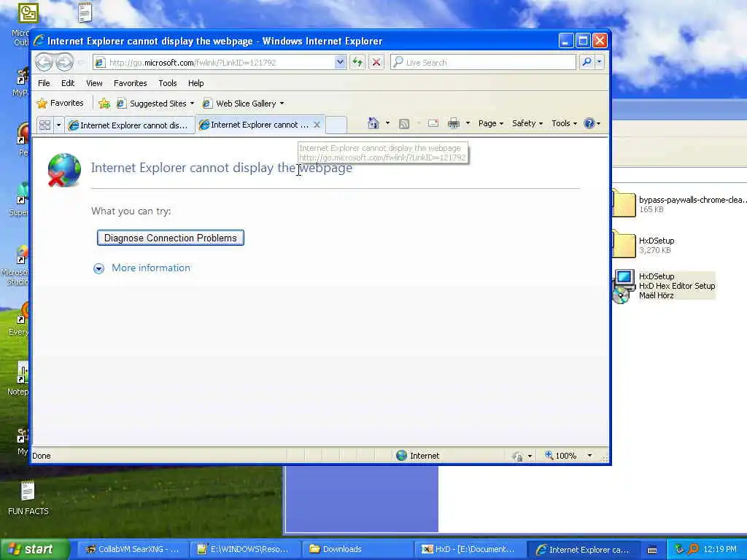Expand zoom level dropdown arrow in status bar

(x=589, y=456)
